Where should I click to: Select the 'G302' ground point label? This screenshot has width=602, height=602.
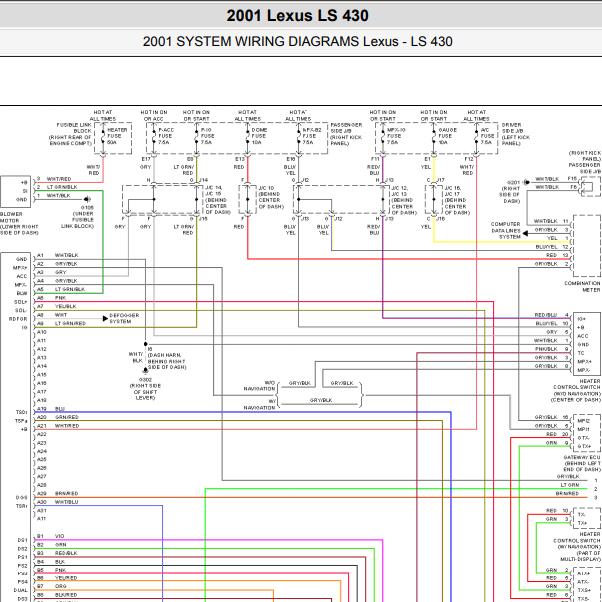146,380
